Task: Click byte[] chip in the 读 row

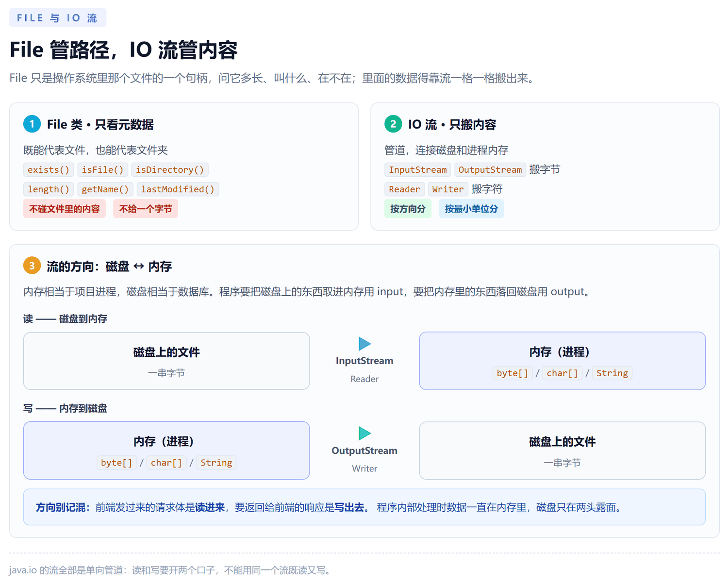Action: (x=512, y=373)
